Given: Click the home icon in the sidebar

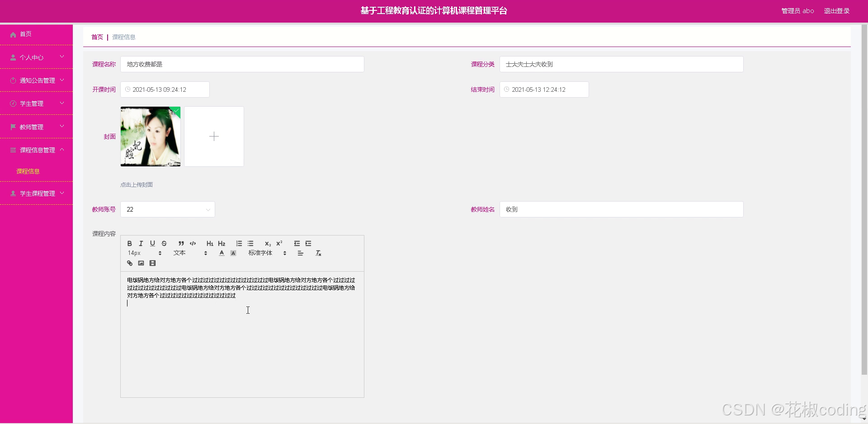Looking at the screenshot, I should click(13, 34).
